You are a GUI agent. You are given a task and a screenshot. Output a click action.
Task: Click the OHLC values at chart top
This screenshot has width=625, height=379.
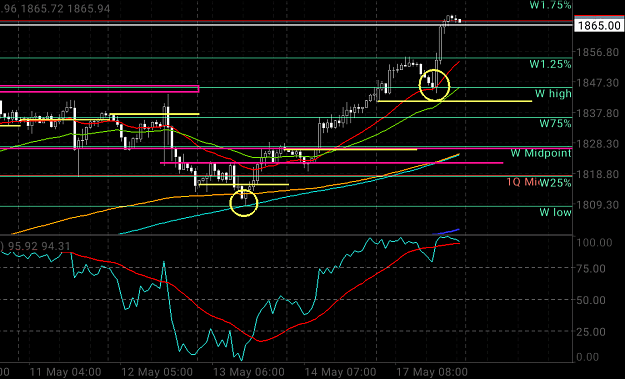55,8
